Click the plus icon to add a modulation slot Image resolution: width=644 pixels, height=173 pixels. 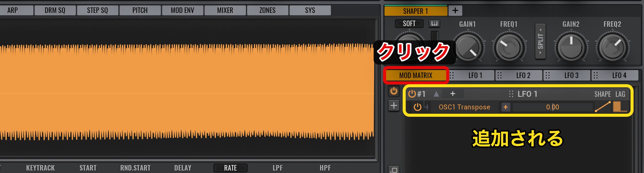(394, 106)
